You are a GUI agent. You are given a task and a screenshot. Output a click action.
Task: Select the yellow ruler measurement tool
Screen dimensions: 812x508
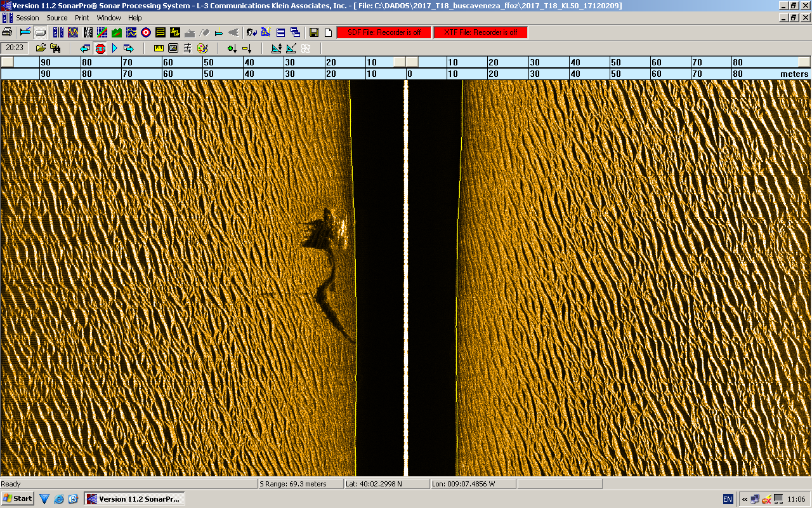tap(159, 48)
